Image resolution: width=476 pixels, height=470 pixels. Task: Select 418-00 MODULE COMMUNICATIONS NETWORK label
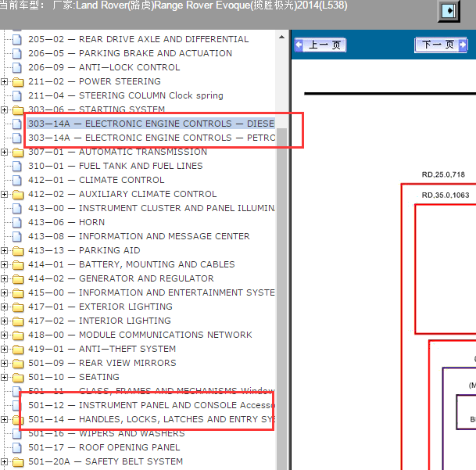140,335
